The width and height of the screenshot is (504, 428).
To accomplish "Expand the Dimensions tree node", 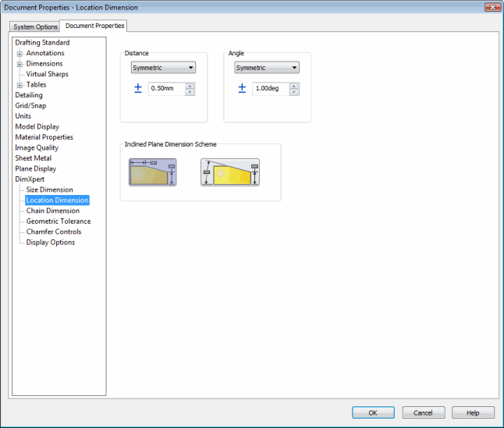I will coord(20,64).
